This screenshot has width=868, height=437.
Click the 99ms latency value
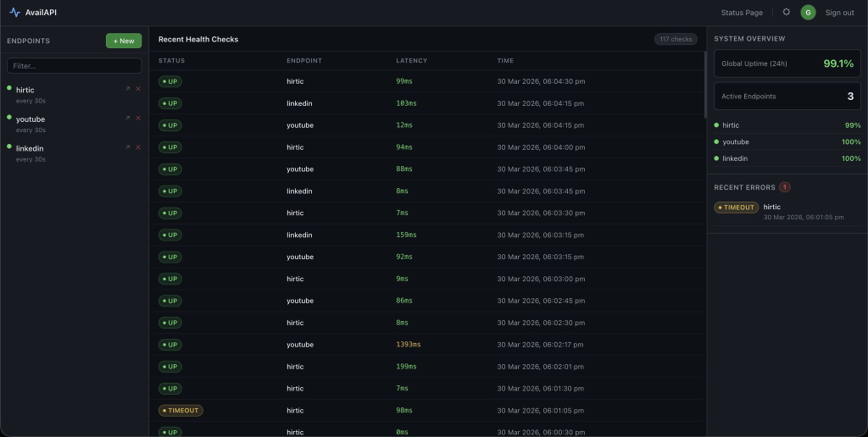404,81
